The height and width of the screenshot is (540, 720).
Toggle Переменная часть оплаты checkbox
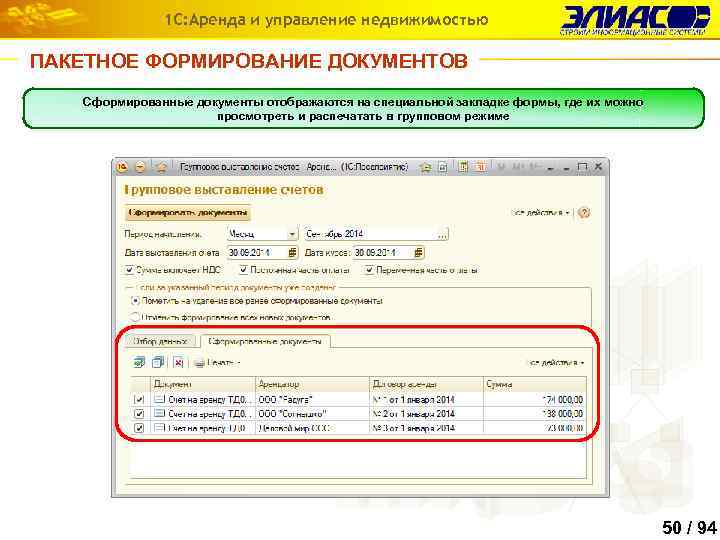coord(369,270)
